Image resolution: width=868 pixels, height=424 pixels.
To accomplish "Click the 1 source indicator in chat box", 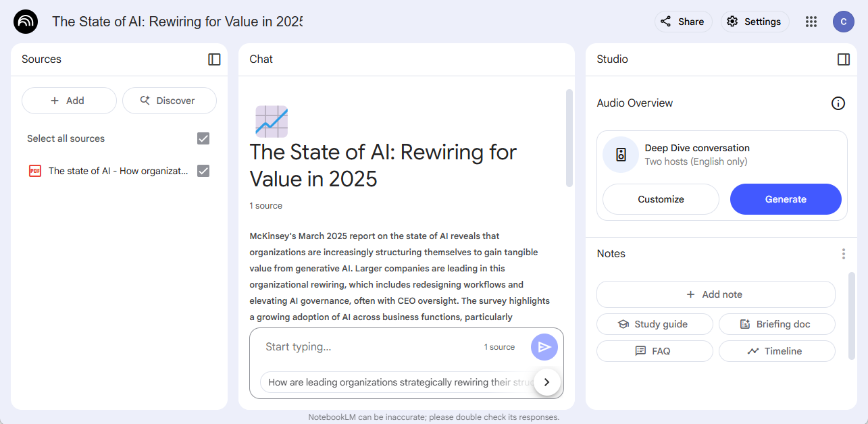I will click(499, 347).
